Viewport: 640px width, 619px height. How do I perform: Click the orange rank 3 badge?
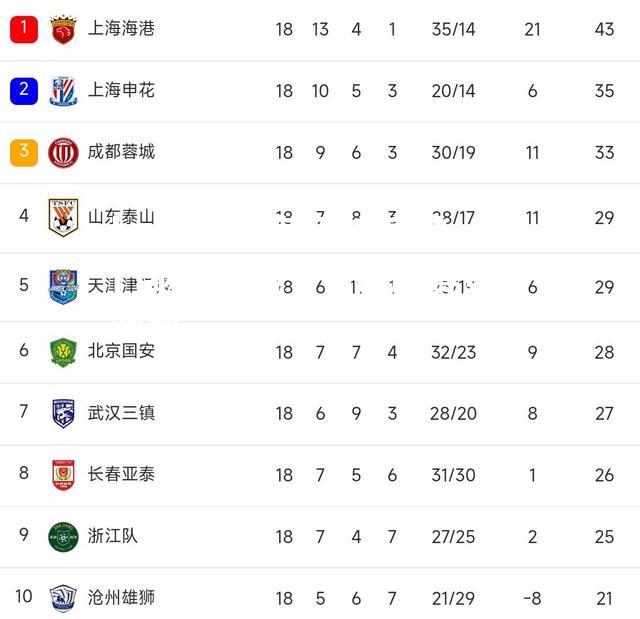24,153
